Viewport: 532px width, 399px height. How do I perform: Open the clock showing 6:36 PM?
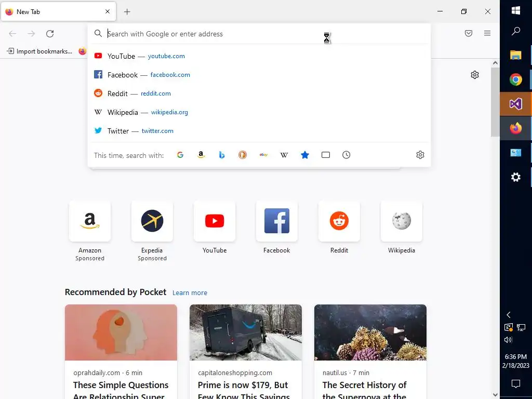click(x=516, y=361)
